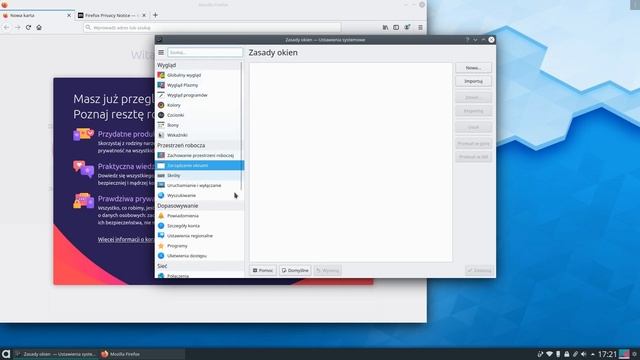Open the Szczegóły konta icon
Image resolution: width=640 pixels, height=360 pixels.
pyautogui.click(x=161, y=226)
